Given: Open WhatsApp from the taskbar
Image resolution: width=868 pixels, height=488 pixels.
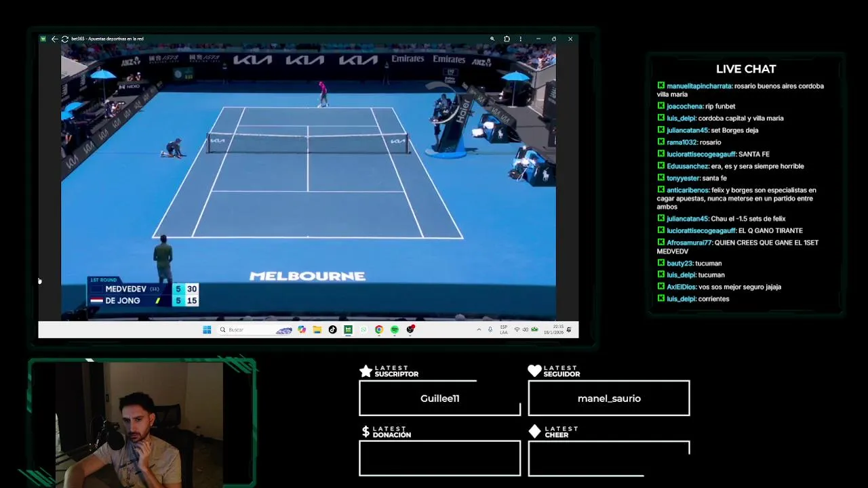Looking at the screenshot, I should coord(363,329).
